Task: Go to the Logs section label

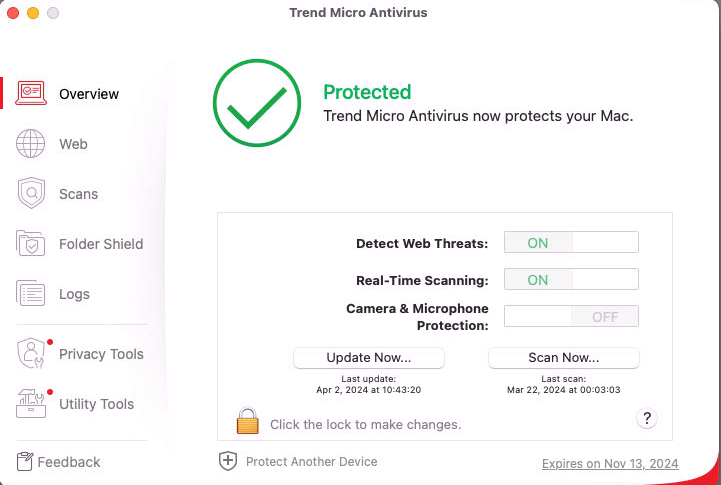Action: [x=74, y=294]
